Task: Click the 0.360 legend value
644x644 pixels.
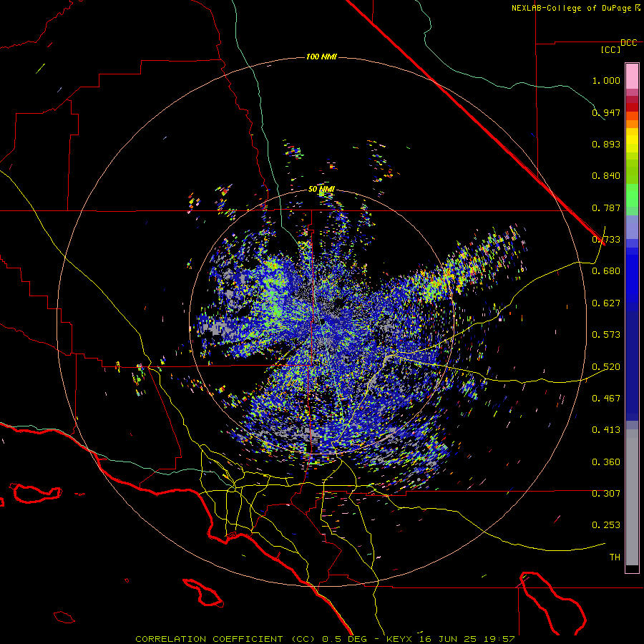Action: pos(606,462)
